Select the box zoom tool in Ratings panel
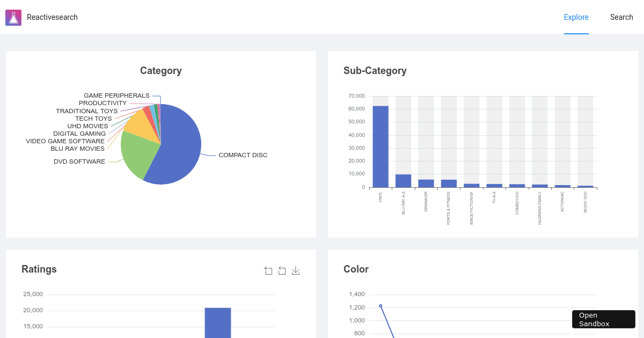644x338 pixels. (x=268, y=270)
